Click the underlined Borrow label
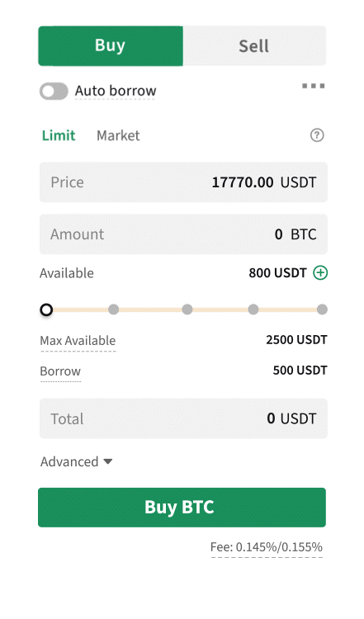364x619 pixels. click(60, 371)
